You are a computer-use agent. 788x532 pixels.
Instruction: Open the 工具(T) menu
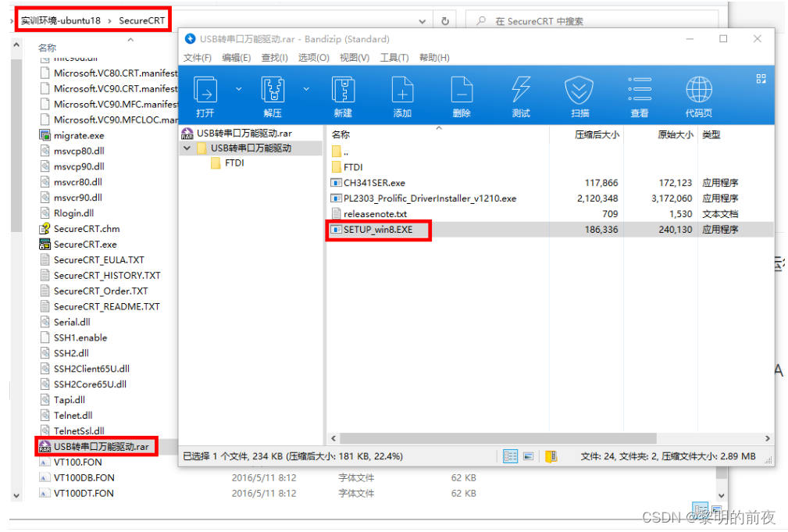394,57
